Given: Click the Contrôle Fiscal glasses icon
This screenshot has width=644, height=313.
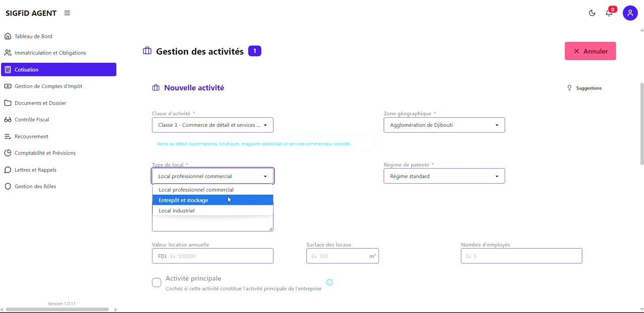Looking at the screenshot, I should pyautogui.click(x=8, y=120).
